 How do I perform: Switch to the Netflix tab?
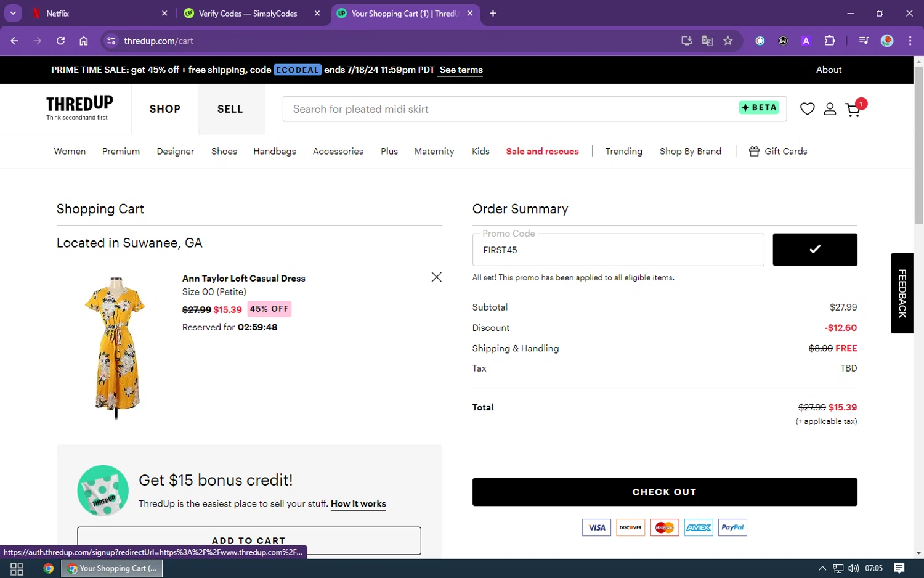pyautogui.click(x=97, y=13)
